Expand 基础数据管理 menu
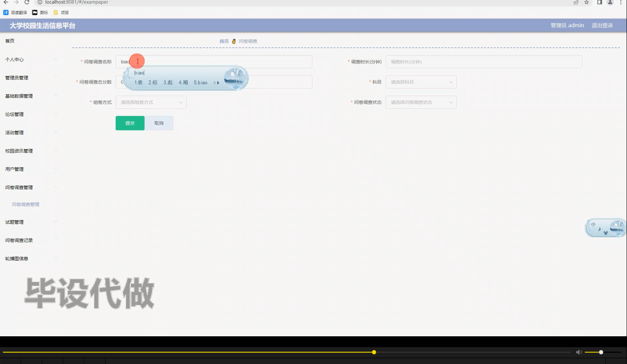The image size is (627, 364). (31, 96)
